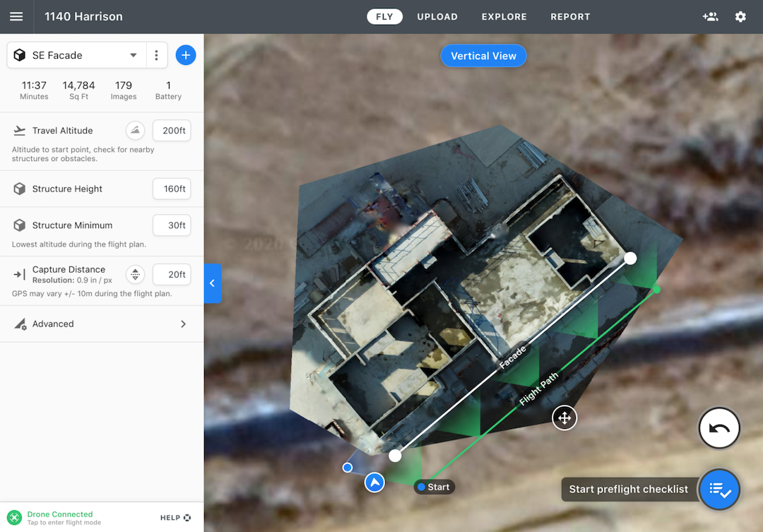Collapse the left side panel
This screenshot has width=763, height=532.
click(x=212, y=283)
